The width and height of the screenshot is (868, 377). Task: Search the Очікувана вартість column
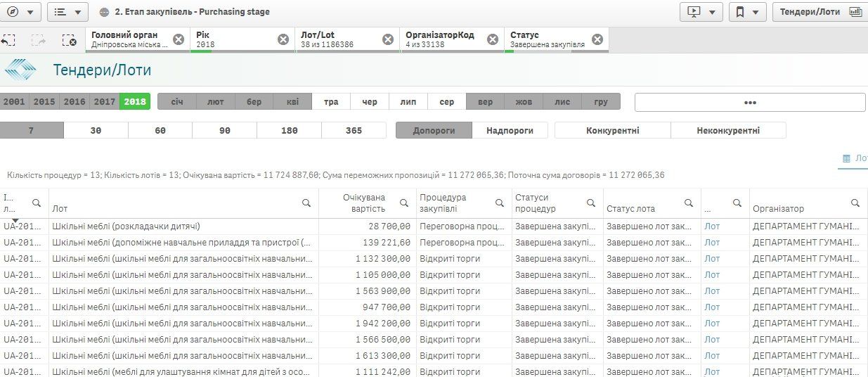tap(404, 203)
